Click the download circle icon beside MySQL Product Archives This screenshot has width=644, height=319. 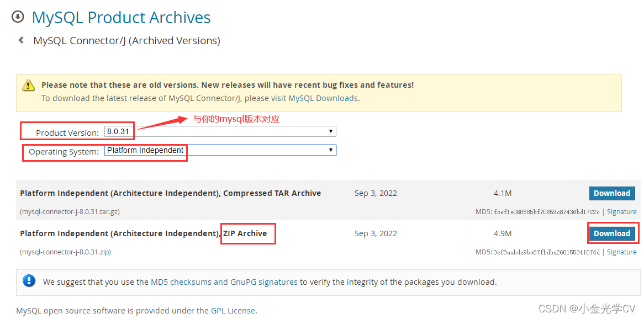tap(18, 17)
